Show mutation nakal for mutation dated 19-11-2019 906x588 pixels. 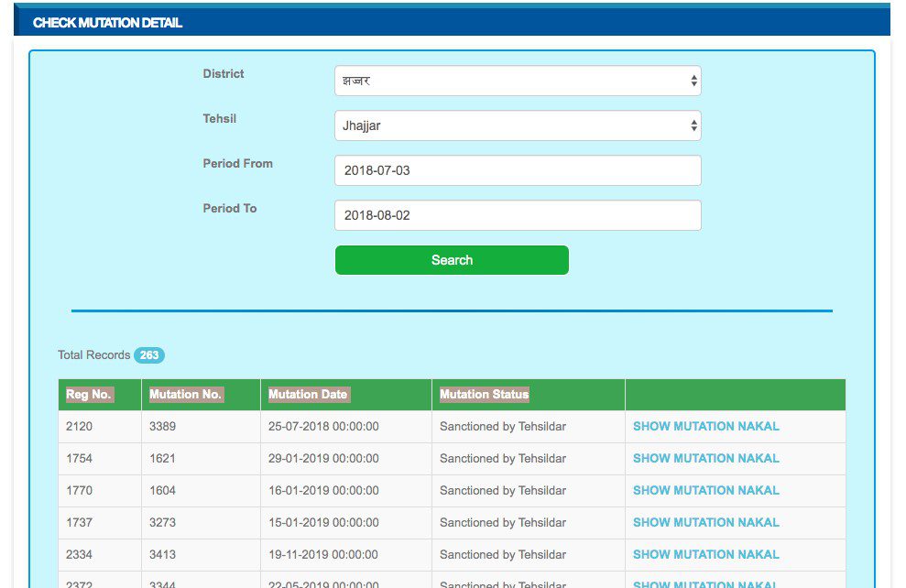click(705, 554)
